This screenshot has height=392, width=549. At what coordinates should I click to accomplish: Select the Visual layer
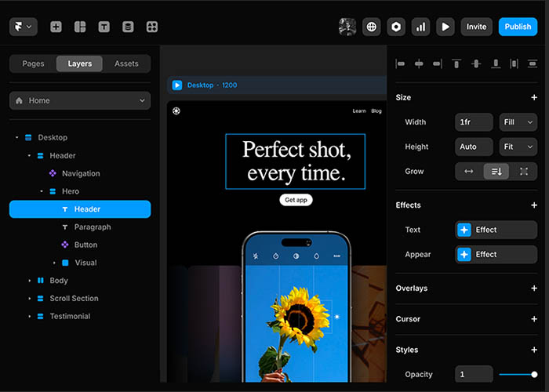[x=85, y=263]
